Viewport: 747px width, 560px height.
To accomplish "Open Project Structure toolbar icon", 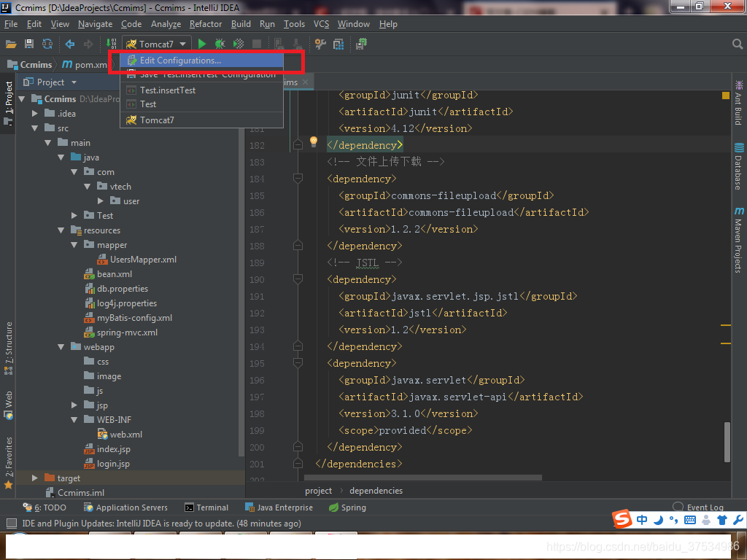I will point(338,44).
